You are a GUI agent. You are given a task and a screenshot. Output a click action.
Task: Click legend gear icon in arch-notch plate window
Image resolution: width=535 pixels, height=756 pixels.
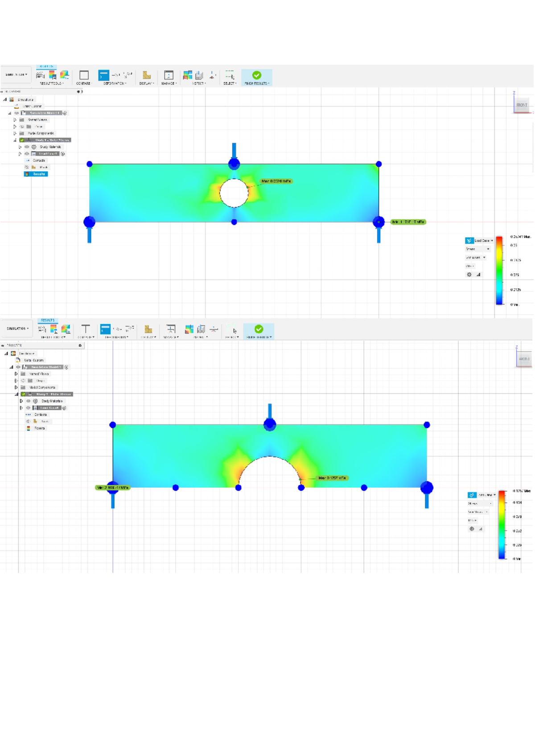point(472,529)
